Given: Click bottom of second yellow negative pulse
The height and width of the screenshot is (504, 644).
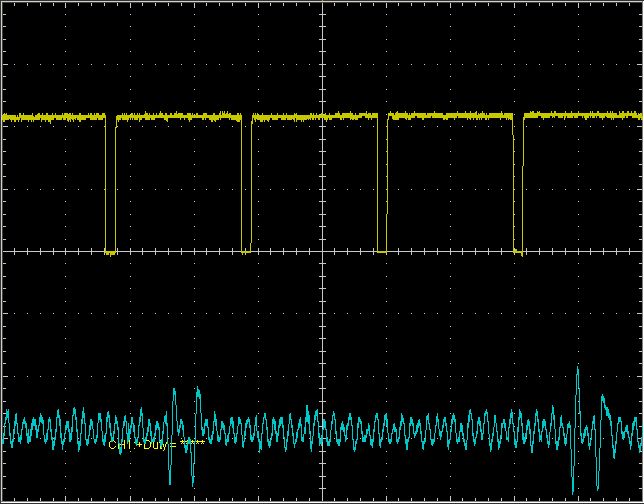Looking at the screenshot, I should pos(247,252).
